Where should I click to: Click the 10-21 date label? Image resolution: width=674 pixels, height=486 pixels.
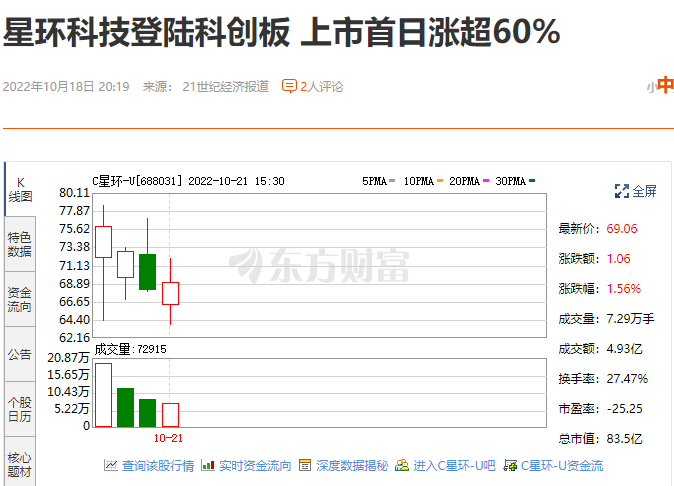[168, 438]
